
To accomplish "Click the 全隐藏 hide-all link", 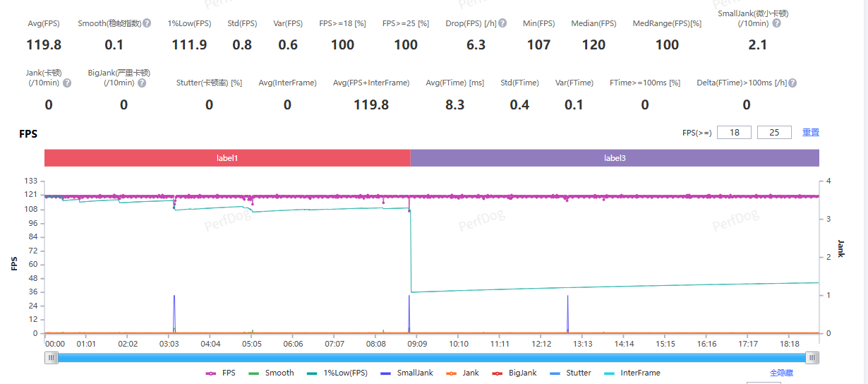I will pos(782,373).
